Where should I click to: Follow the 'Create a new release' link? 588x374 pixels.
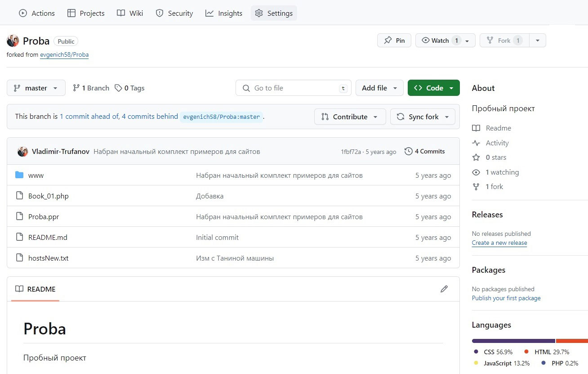pyautogui.click(x=499, y=243)
